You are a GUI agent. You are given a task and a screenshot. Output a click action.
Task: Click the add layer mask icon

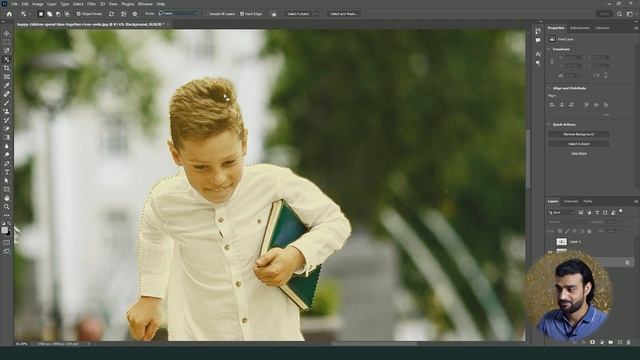(x=592, y=342)
